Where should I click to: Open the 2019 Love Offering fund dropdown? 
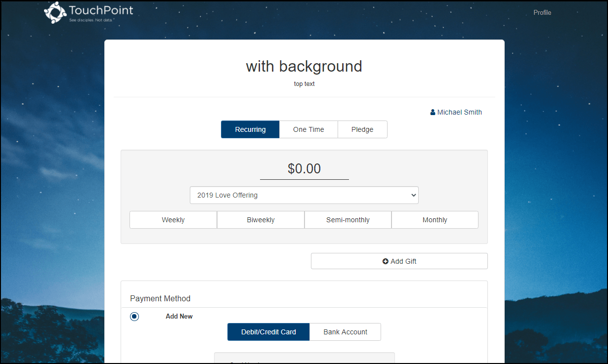304,195
